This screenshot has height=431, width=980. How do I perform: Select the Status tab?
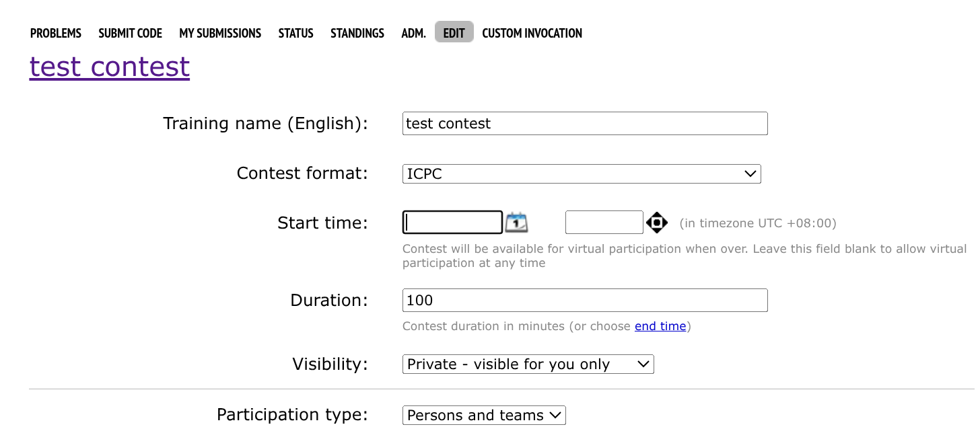(x=295, y=33)
